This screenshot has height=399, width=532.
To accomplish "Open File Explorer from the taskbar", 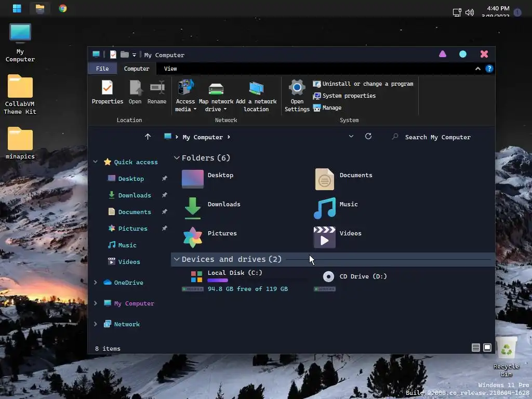I will tap(40, 8).
